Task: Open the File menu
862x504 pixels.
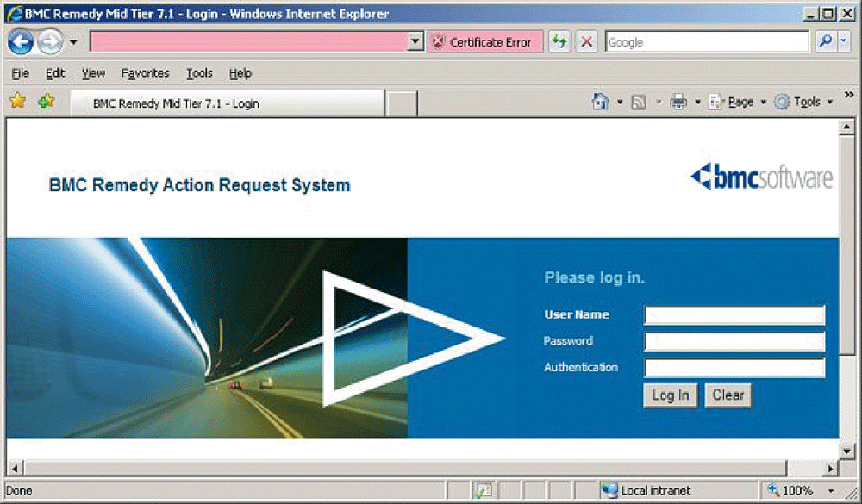Action: pyautogui.click(x=21, y=72)
